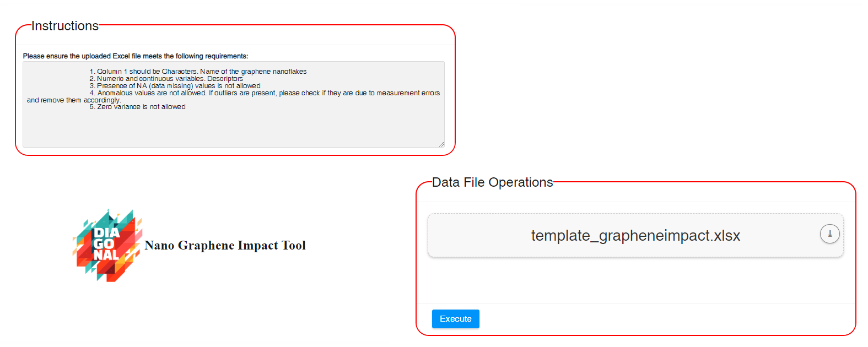The height and width of the screenshot is (347, 868).
Task: Click 'Name of the graphene nanoflakes' text
Action: click(253, 72)
